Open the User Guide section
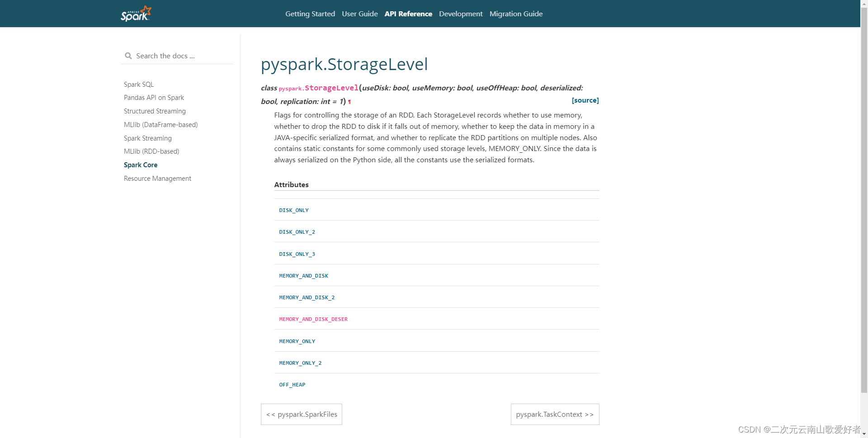 (x=359, y=14)
